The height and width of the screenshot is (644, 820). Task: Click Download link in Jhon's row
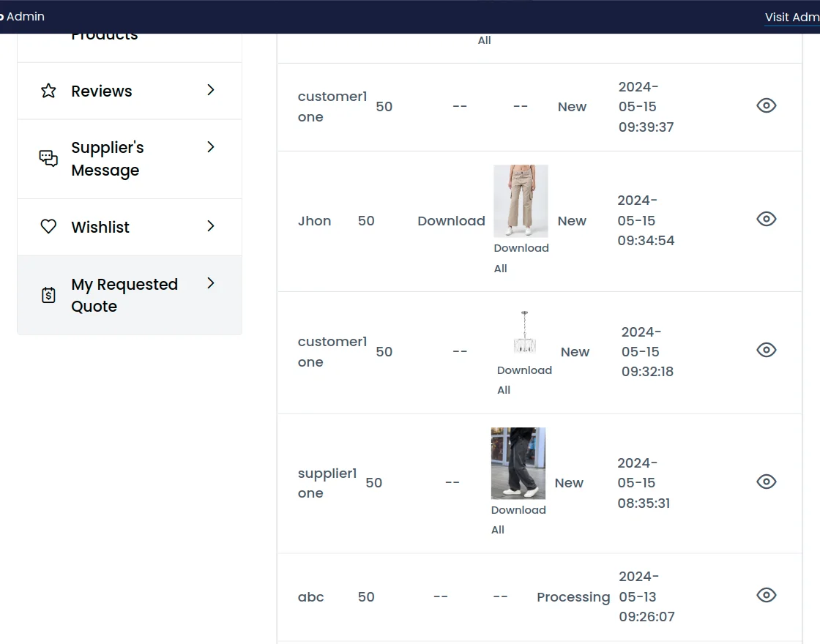click(451, 221)
